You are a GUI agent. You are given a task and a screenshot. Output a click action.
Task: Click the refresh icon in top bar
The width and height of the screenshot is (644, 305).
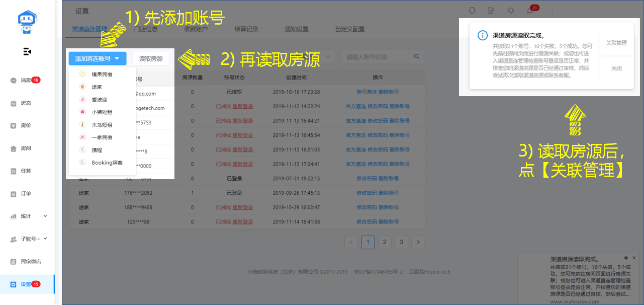click(472, 11)
